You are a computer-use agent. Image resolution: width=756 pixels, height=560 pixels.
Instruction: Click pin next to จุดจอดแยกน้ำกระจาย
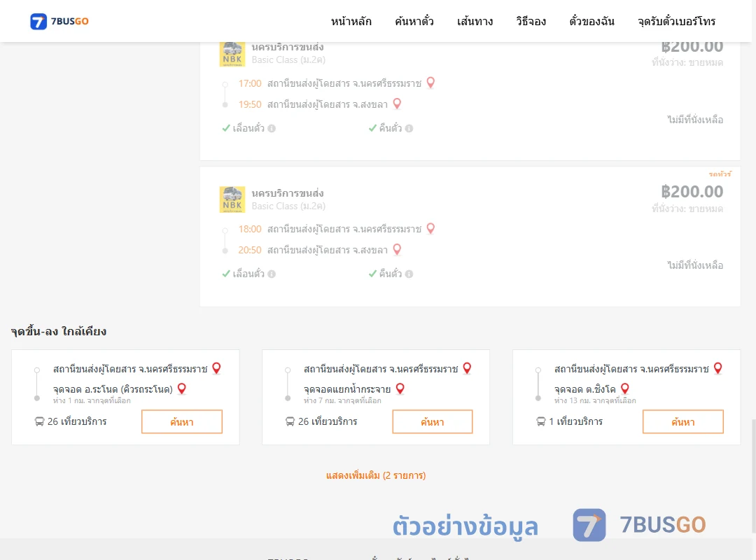click(x=400, y=388)
